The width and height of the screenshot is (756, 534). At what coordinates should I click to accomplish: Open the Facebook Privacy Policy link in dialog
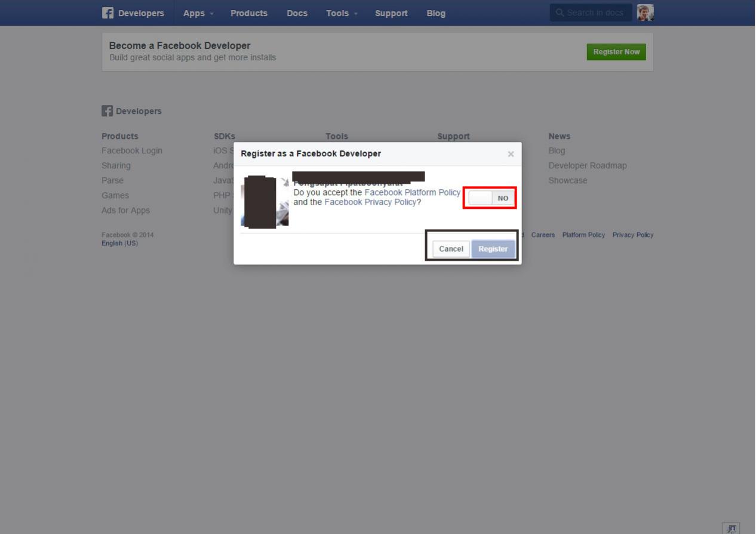(x=370, y=202)
